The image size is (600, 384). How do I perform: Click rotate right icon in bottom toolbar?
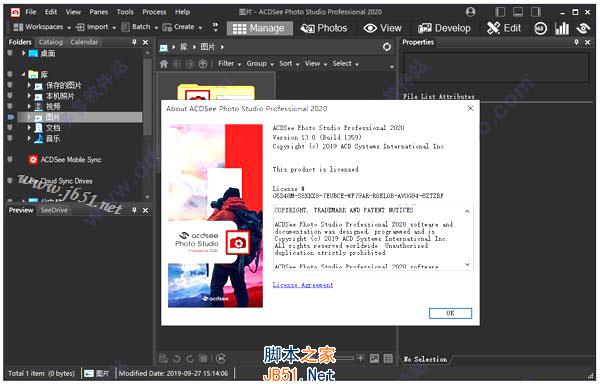[x=190, y=358]
